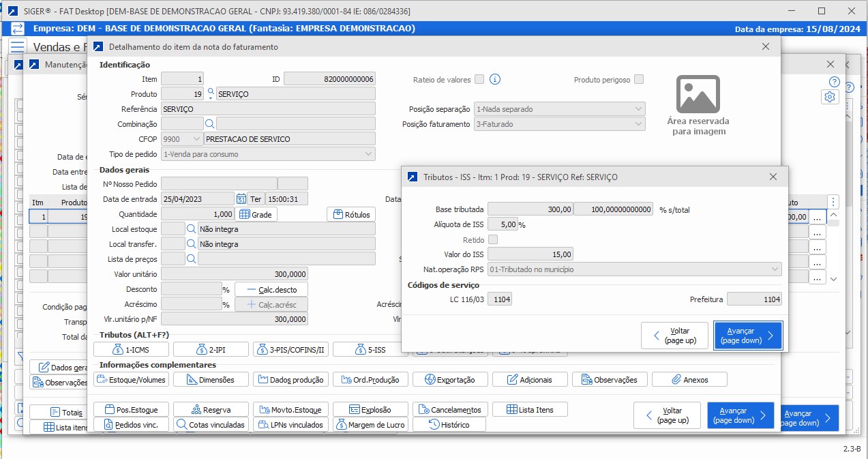Open the hamburger menu beside Vendas title
Screen dimensions: 868x459
(x=17, y=46)
